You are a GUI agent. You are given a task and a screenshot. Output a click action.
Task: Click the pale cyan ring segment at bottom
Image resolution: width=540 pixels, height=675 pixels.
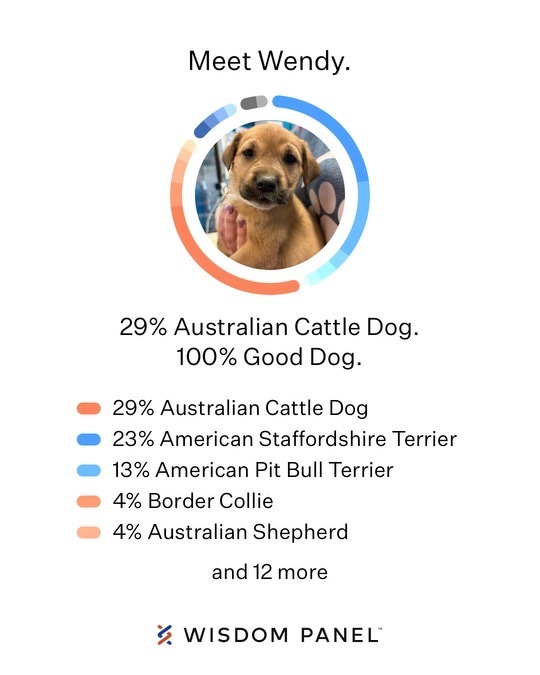pyautogui.click(x=320, y=273)
